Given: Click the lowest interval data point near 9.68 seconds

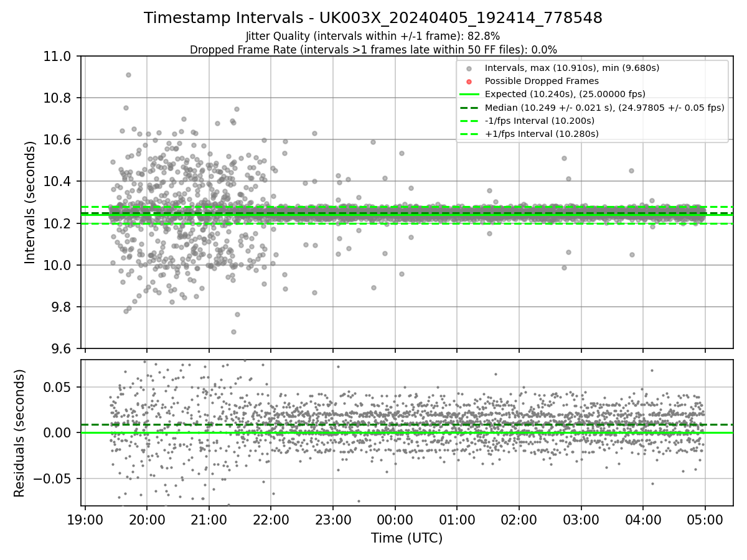Looking at the screenshot, I should [233, 332].
